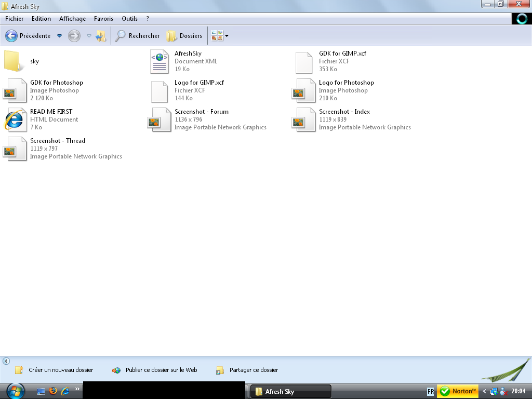
Task: Click the Afresh Sky taskbar button
Action: (291, 392)
